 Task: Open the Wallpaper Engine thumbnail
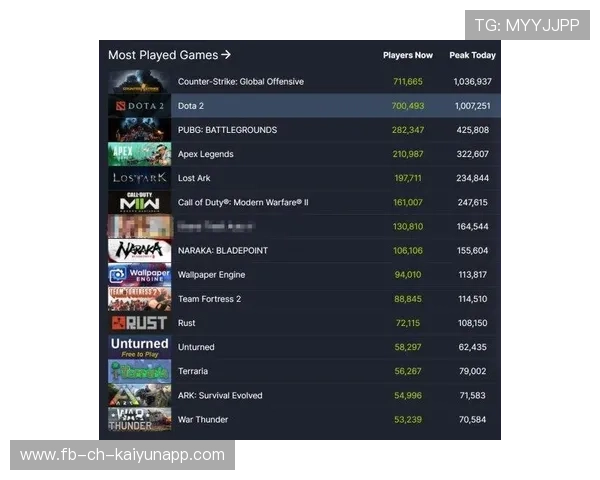tap(139, 274)
